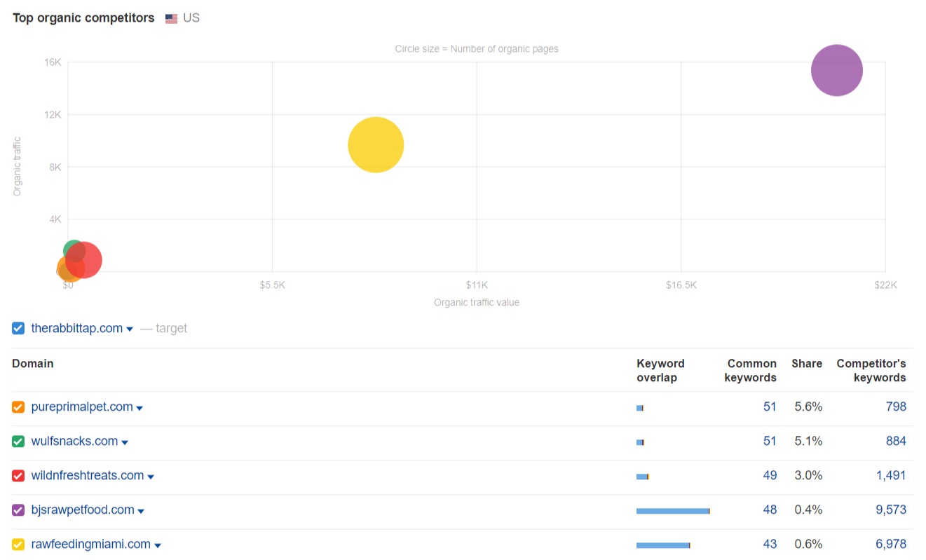
Task: Open the wildnfreshtreats.com domain link
Action: [88, 475]
